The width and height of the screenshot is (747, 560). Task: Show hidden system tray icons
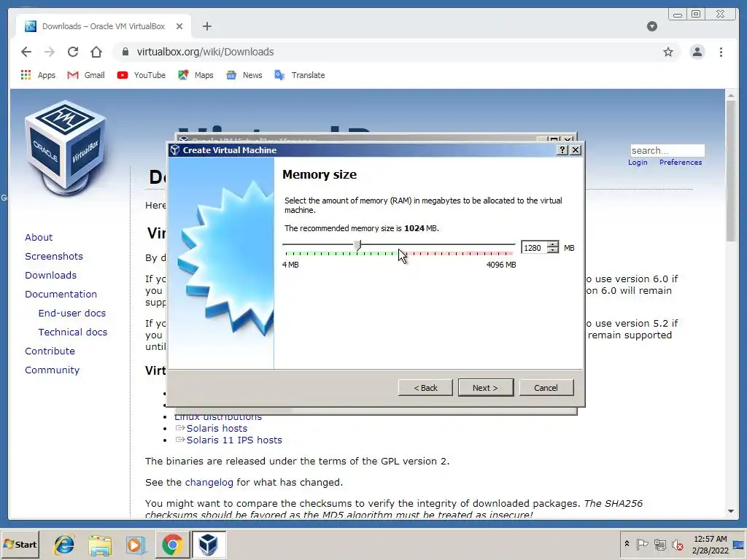pos(627,543)
